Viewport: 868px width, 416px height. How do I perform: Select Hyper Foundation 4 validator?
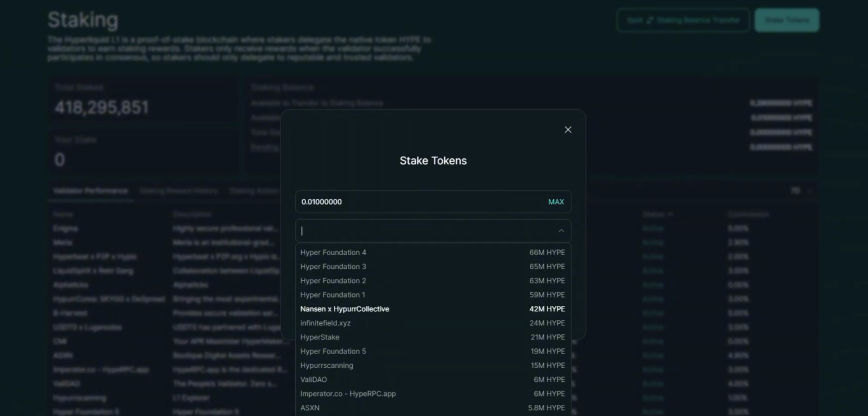tap(333, 252)
